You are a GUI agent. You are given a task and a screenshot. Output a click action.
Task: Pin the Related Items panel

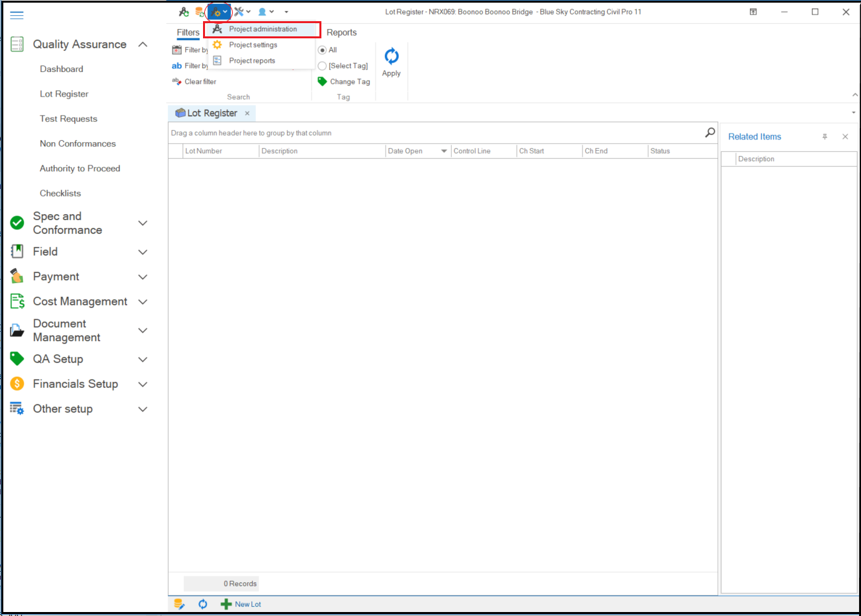[825, 137]
